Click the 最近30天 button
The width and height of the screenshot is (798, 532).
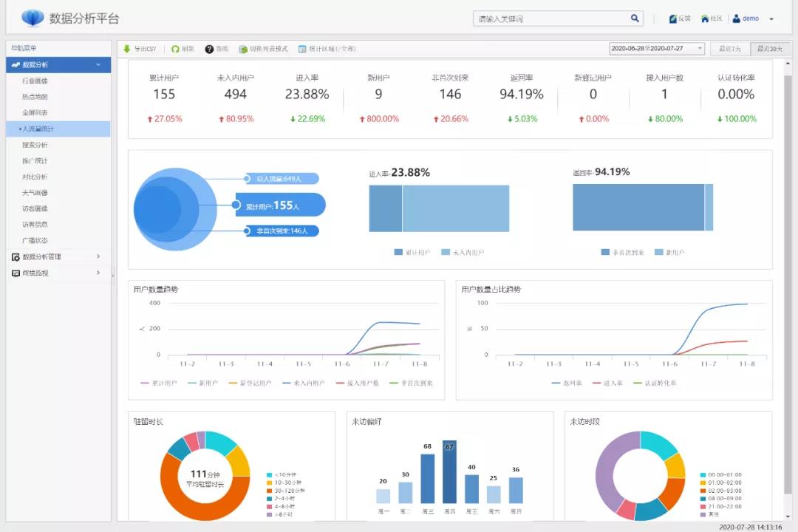pos(769,49)
